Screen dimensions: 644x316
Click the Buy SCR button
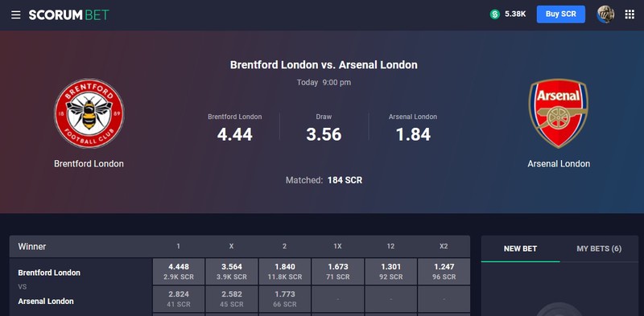pyautogui.click(x=560, y=14)
